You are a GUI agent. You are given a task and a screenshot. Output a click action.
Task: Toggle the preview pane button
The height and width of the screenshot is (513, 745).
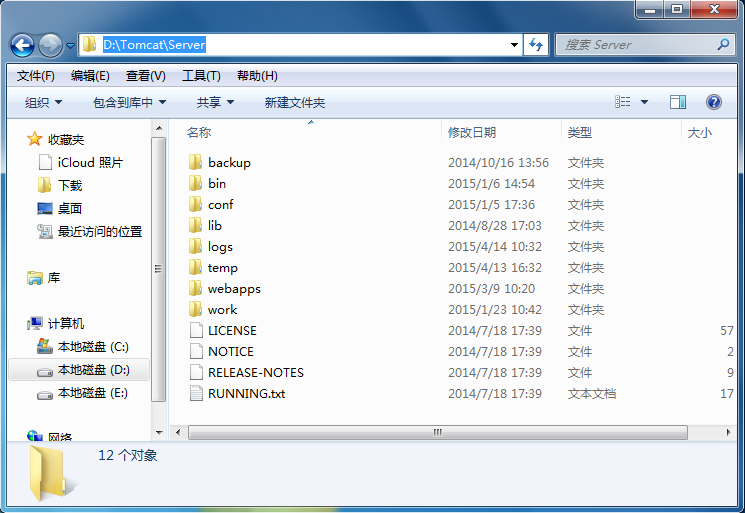pyautogui.click(x=678, y=102)
